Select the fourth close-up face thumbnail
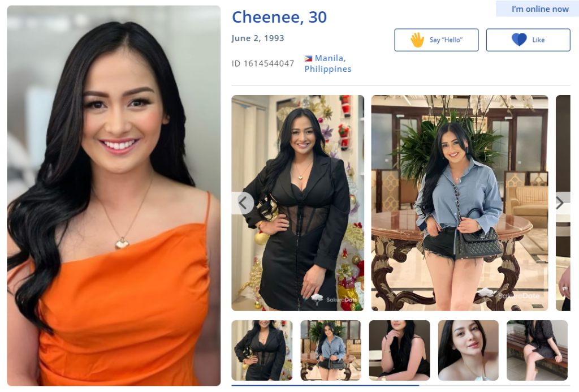Viewport: 579px width, 392px height. coord(468,350)
